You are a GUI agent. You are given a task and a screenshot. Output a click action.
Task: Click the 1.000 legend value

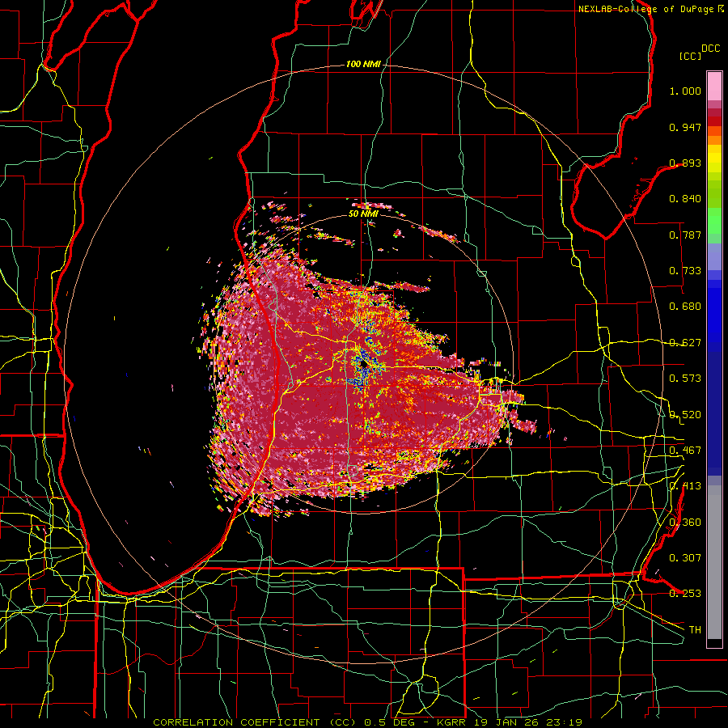pyautogui.click(x=685, y=91)
